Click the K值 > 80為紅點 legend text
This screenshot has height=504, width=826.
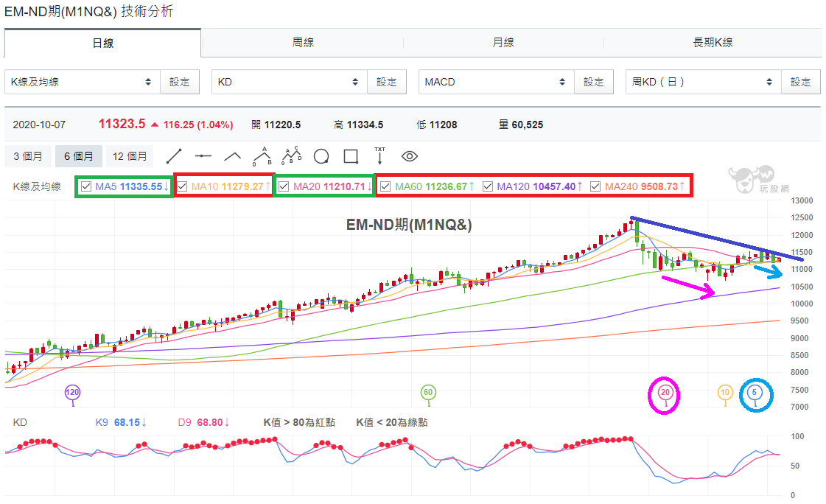click(299, 422)
